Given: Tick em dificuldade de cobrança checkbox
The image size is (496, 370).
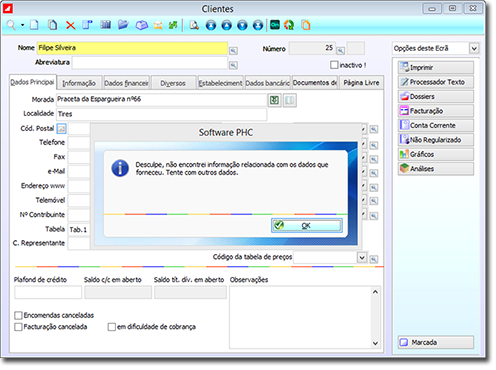Looking at the screenshot, I should point(112,327).
